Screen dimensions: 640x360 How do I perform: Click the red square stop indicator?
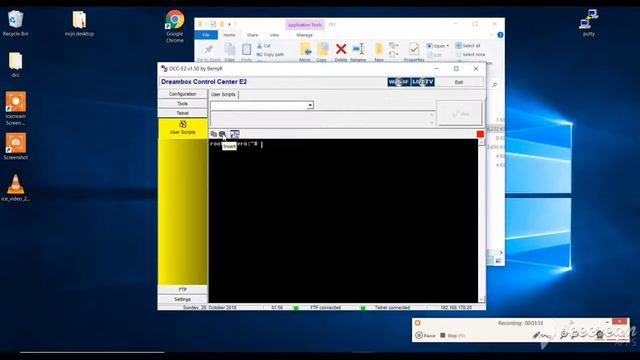click(480, 134)
